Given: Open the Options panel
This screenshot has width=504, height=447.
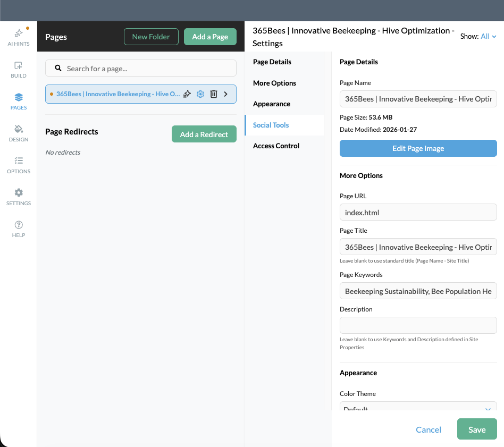Looking at the screenshot, I should [18, 164].
